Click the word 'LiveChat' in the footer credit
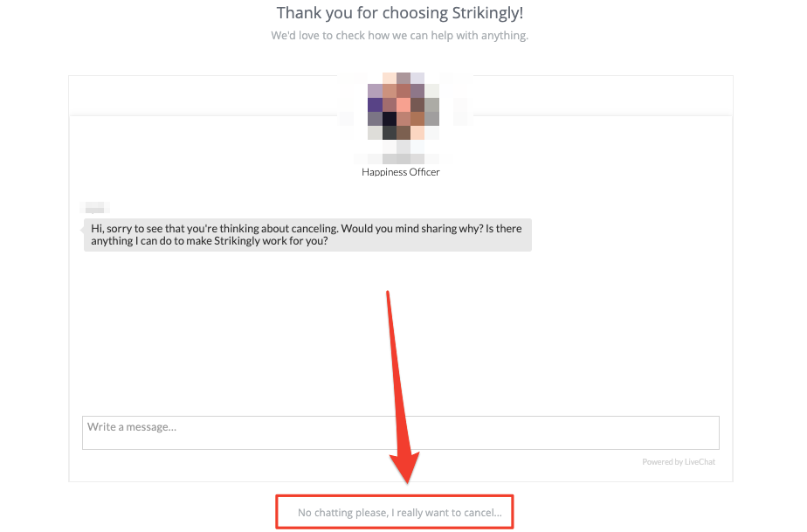Image resolution: width=807 pixels, height=532 pixels. (700, 462)
